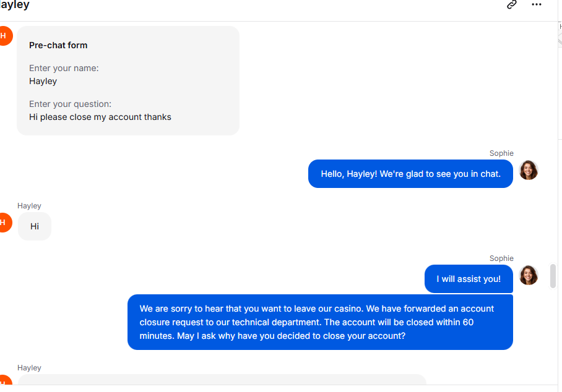This screenshot has height=392, width=562.
Task: Click the Hayley title in chat header
Action: pos(15,5)
